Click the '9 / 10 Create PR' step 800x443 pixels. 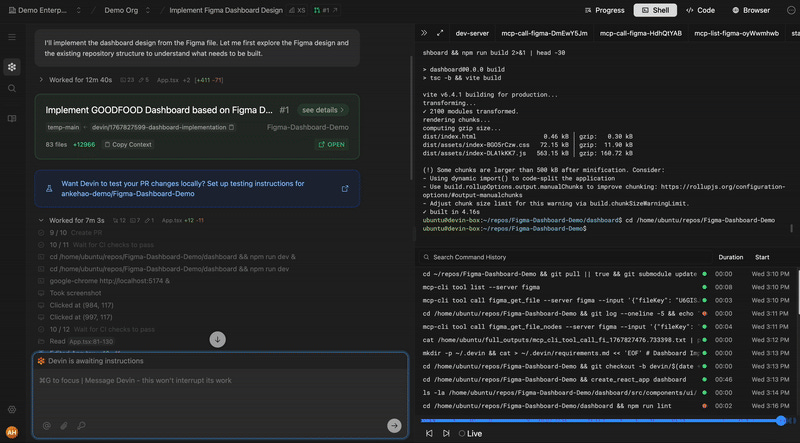(70, 233)
